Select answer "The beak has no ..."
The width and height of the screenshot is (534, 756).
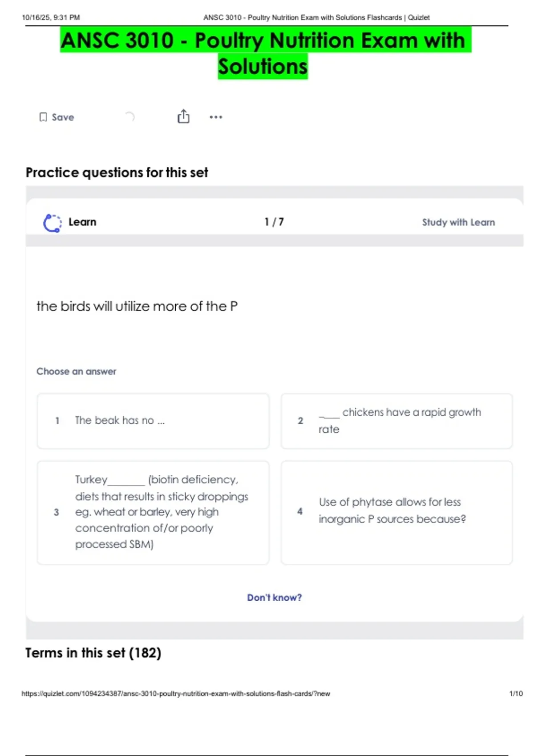click(153, 421)
